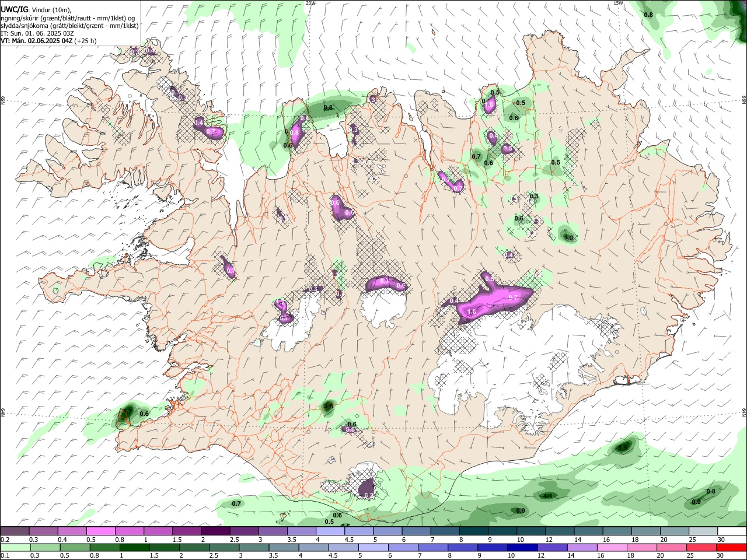Click the '3.5' label in upper legend row
747x560 pixels.
pos(292,540)
